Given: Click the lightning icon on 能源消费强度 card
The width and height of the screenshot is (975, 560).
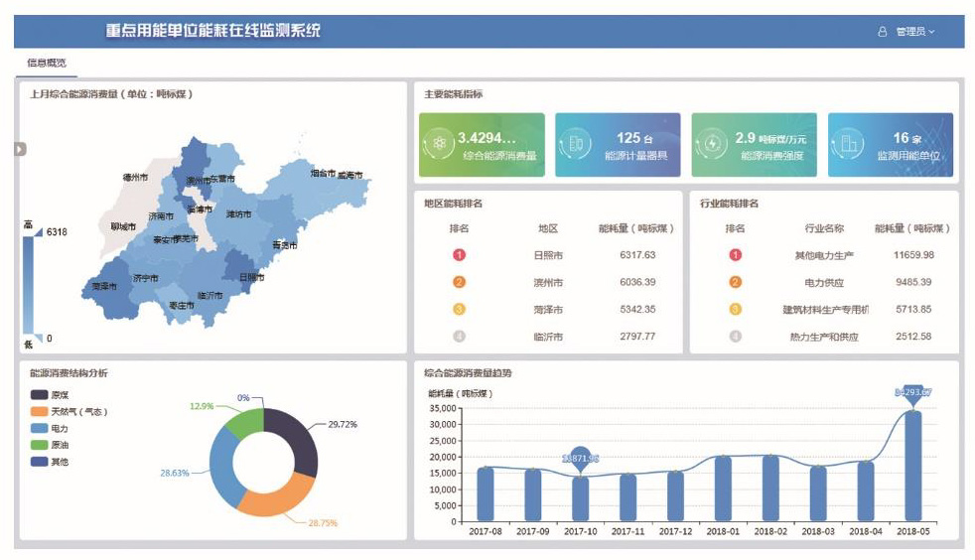Looking at the screenshot, I should point(711,145).
